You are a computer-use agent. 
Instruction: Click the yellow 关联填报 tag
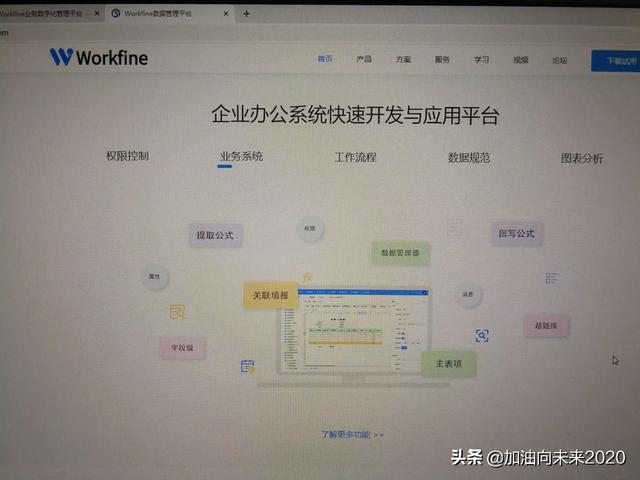point(271,295)
